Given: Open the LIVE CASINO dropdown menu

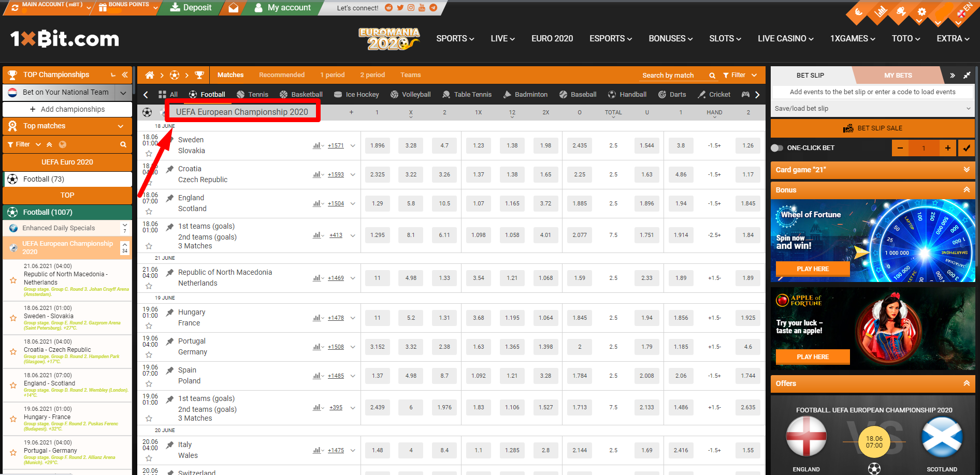Looking at the screenshot, I should click(x=785, y=39).
